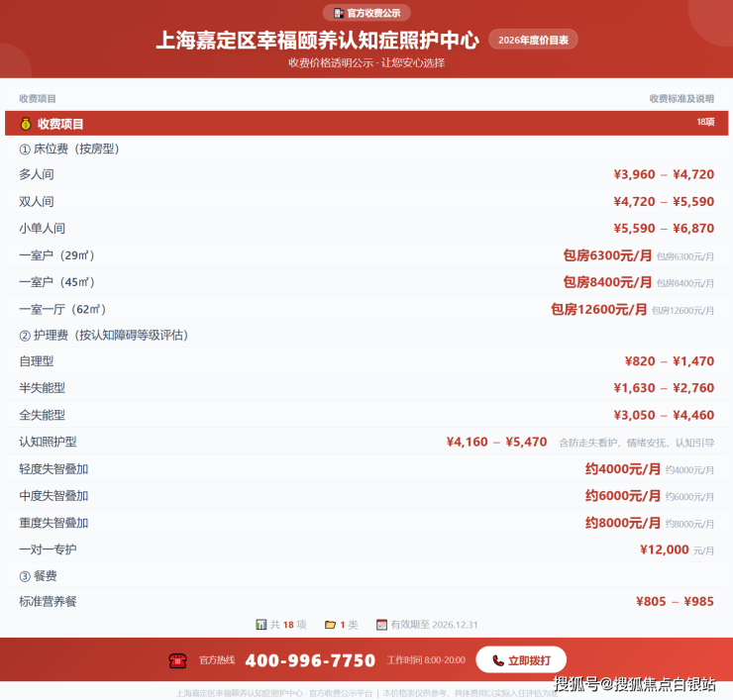The image size is (733, 700).
Task: Select the 全失能型 row label
Action: [x=42, y=415]
